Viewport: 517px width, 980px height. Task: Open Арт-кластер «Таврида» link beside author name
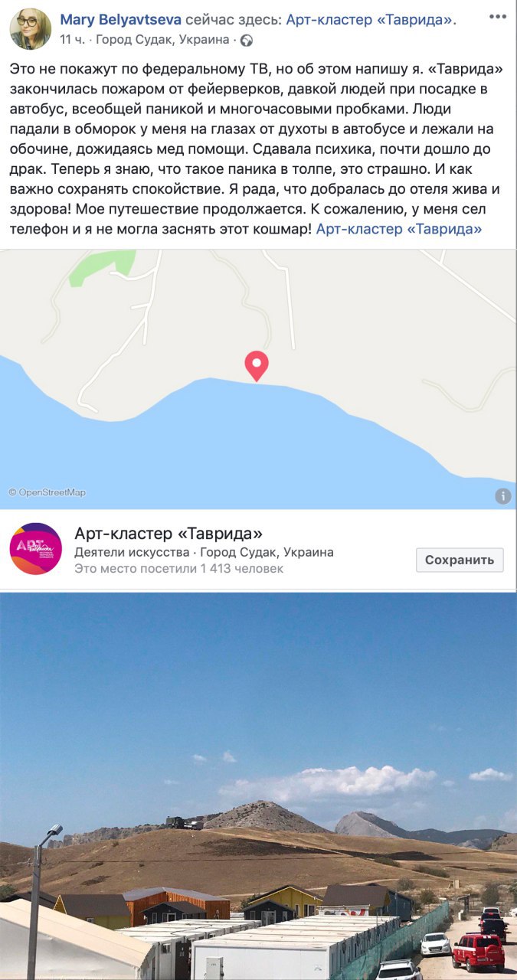pyautogui.click(x=371, y=20)
